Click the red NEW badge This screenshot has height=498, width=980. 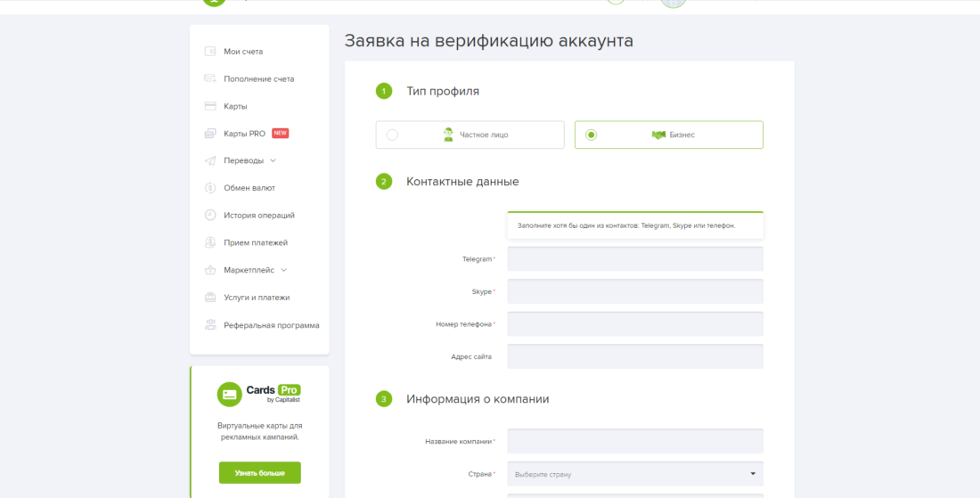pyautogui.click(x=280, y=133)
